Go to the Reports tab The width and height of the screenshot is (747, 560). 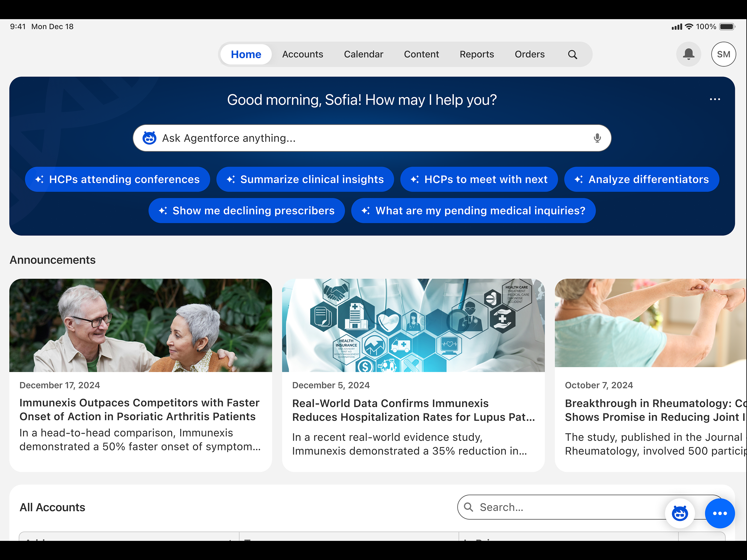click(477, 54)
